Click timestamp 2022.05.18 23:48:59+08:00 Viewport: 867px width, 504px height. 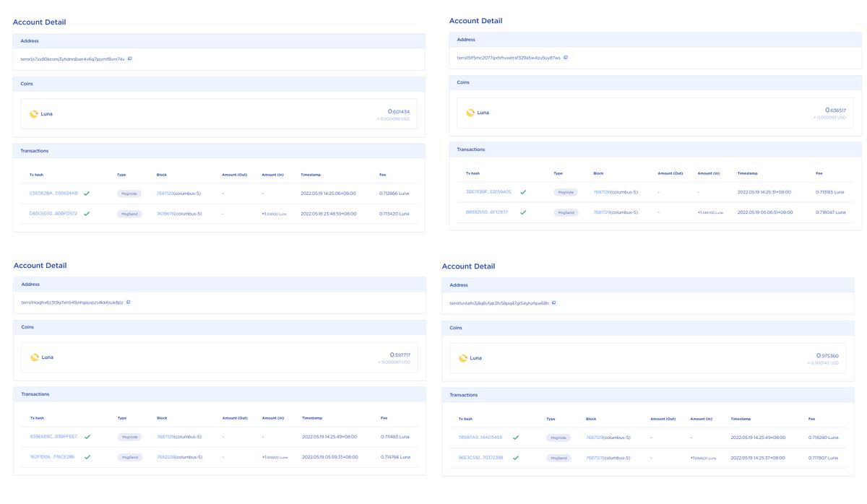[329, 214]
